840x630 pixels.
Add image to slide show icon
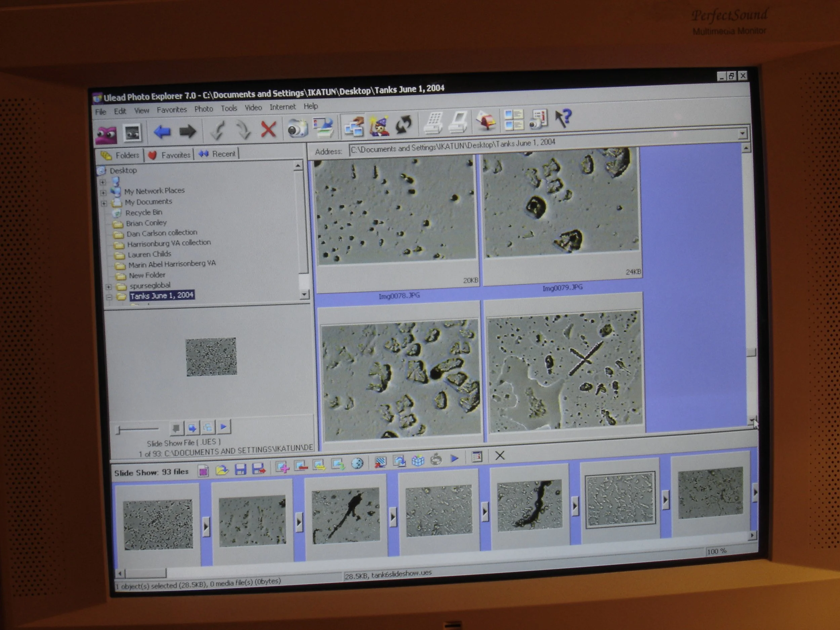[282, 467]
